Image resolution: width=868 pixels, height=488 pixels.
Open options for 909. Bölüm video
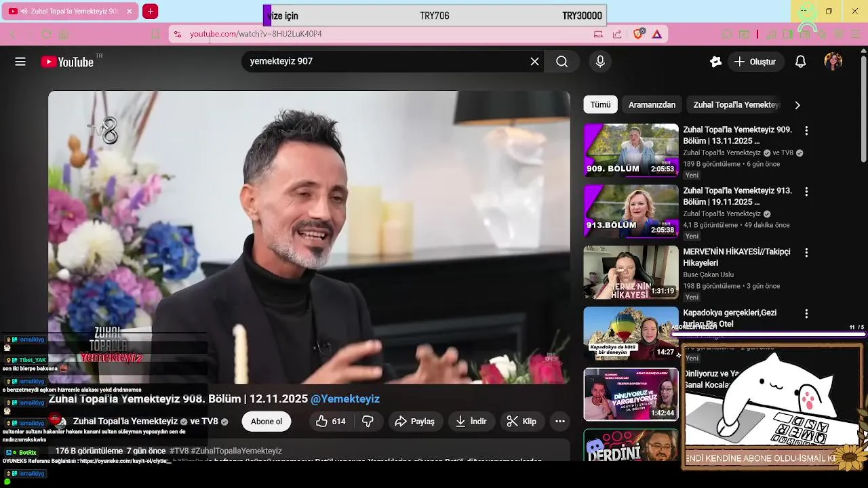tap(806, 130)
